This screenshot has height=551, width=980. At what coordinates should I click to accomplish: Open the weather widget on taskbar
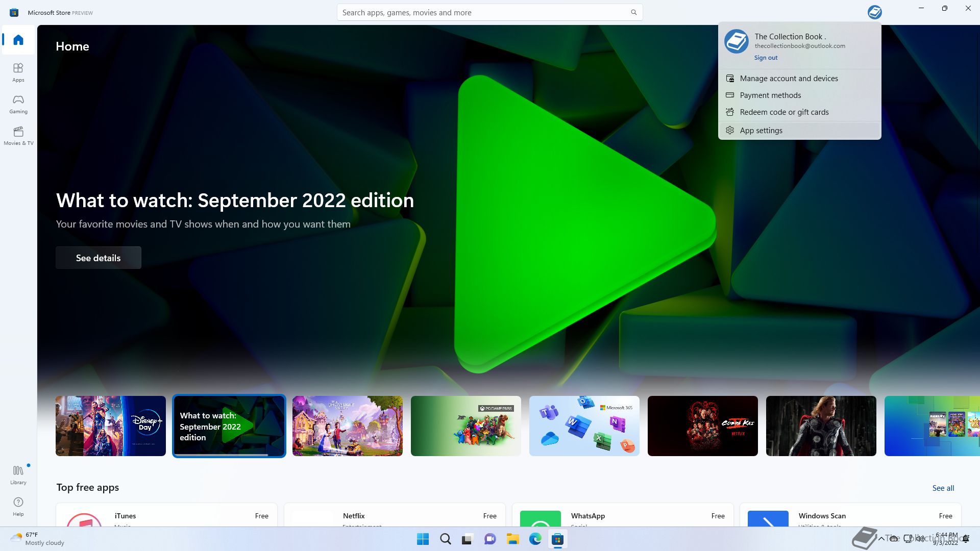pyautogui.click(x=38, y=539)
